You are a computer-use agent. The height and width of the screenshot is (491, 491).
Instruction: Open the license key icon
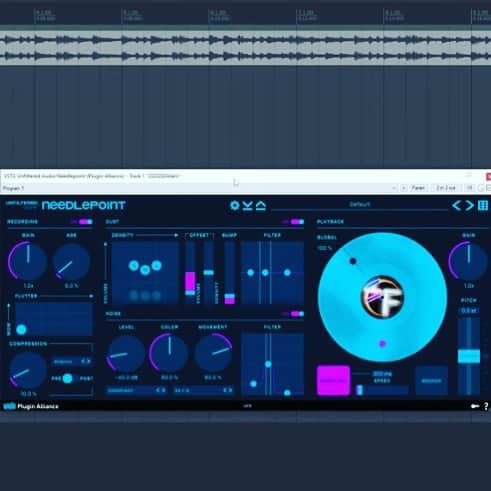point(475,406)
